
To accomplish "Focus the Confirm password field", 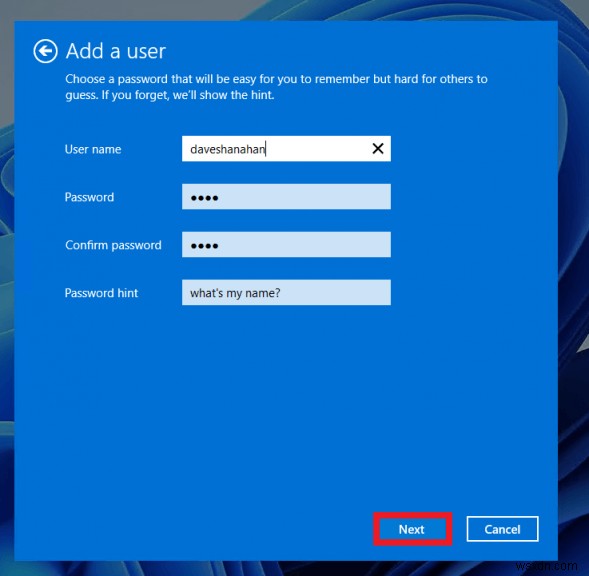I will [286, 245].
